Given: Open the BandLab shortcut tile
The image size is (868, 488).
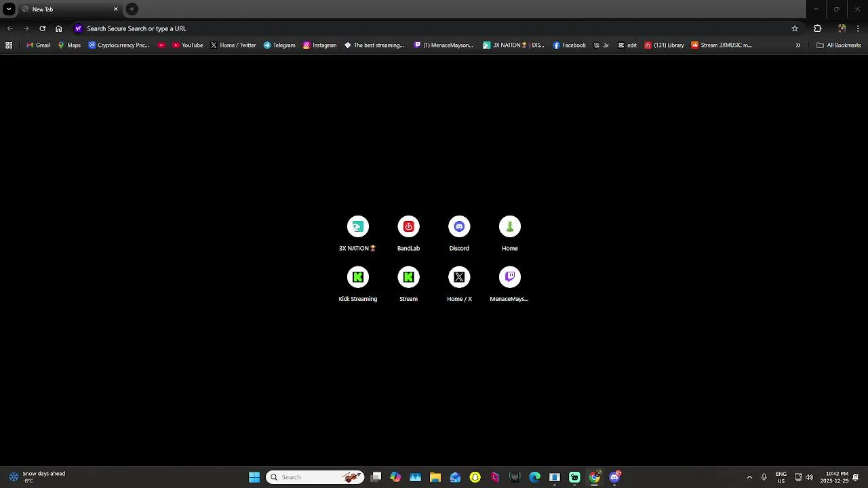Looking at the screenshot, I should point(408,234).
